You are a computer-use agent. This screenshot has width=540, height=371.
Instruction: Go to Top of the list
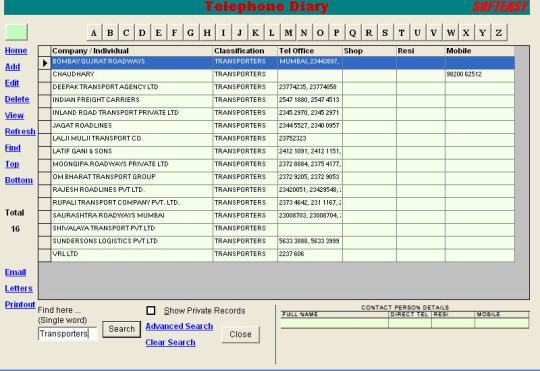click(12, 164)
